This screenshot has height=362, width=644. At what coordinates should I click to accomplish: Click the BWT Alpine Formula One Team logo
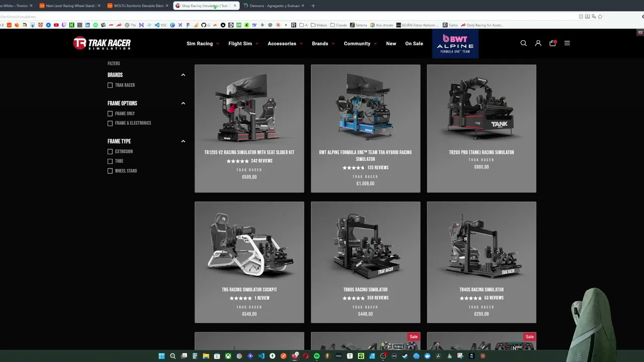click(x=455, y=44)
